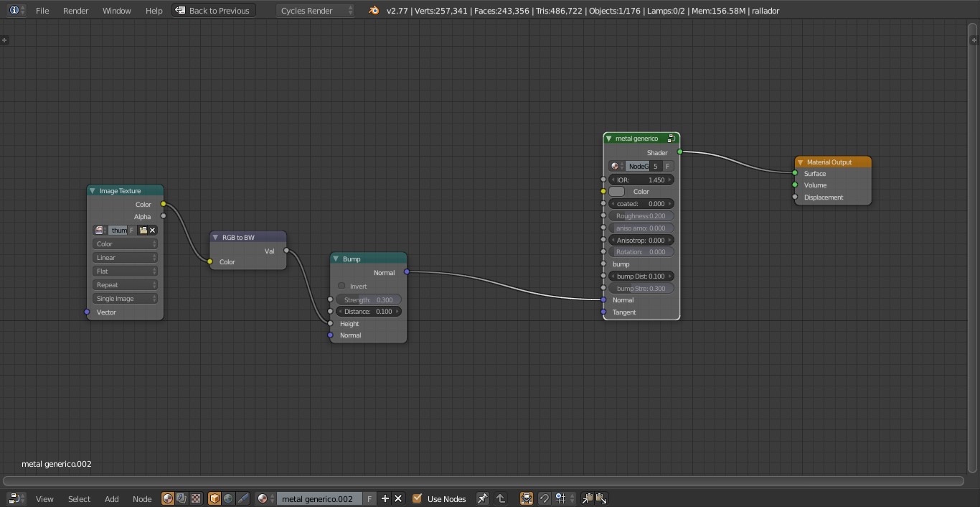Click Color swatch on metal generico node
The image size is (980, 507).
coord(617,192)
